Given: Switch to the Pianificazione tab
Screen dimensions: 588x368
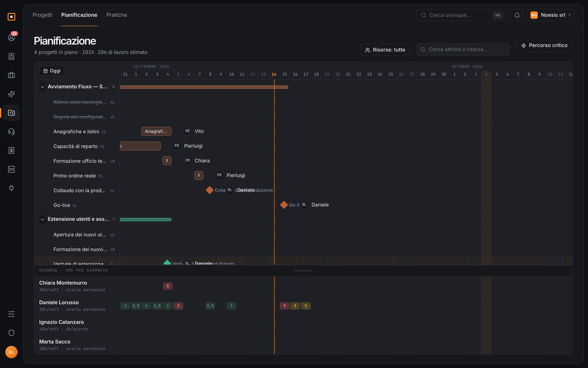Looking at the screenshot, I should pos(79,15).
